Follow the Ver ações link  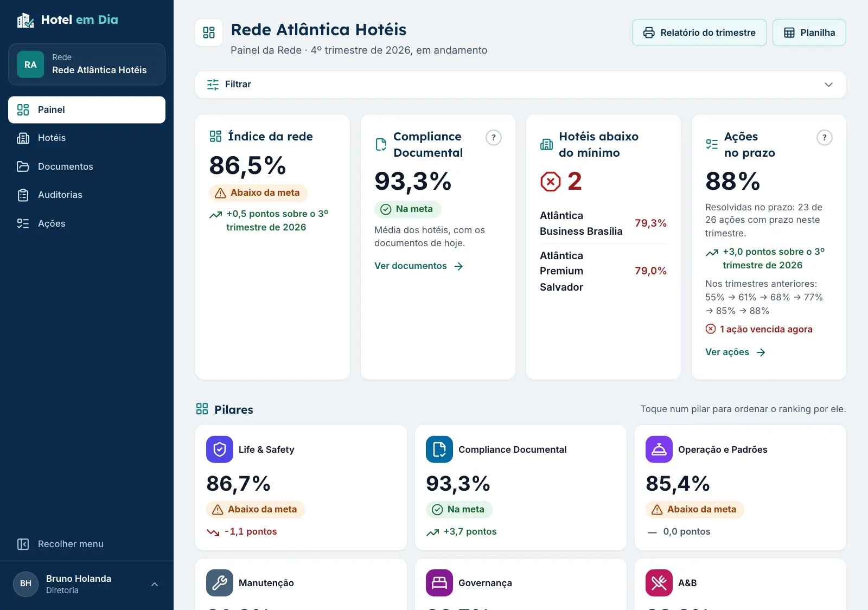tap(736, 352)
